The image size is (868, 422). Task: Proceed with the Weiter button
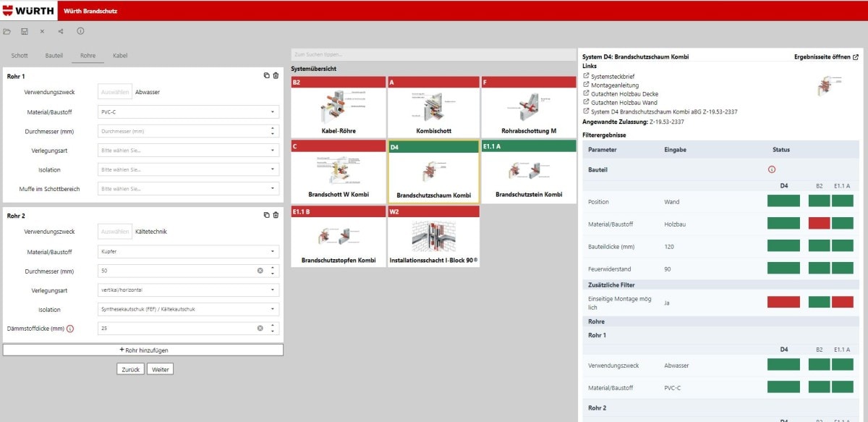161,369
